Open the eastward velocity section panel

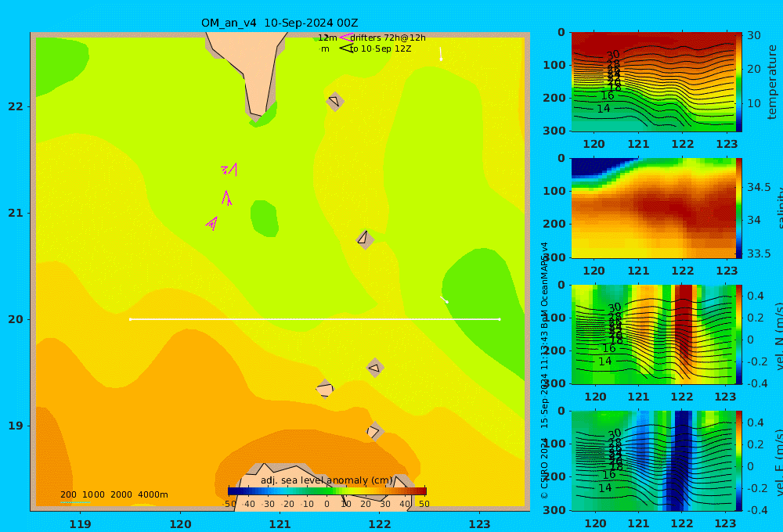(653, 461)
